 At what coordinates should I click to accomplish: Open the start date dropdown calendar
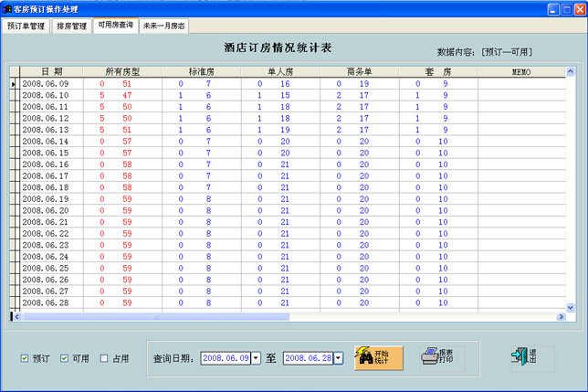[x=256, y=358]
